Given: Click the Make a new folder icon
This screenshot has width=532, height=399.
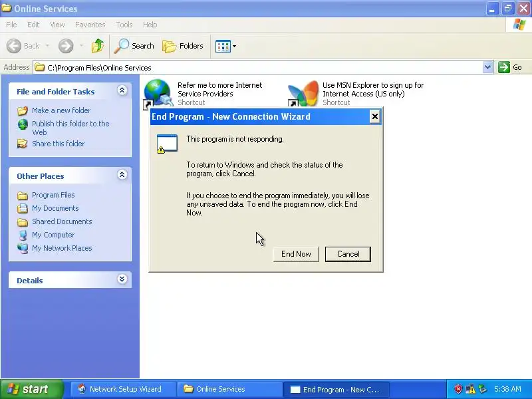Looking at the screenshot, I should (x=23, y=110).
